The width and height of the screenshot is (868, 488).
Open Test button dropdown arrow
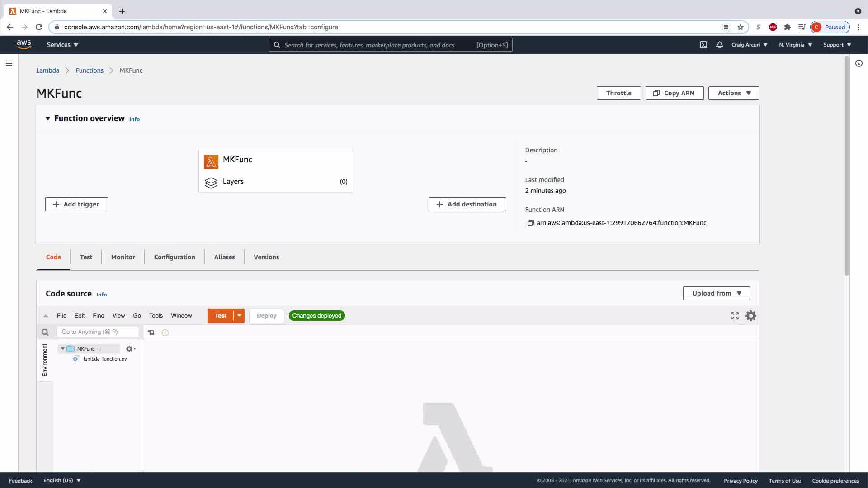[239, 316]
